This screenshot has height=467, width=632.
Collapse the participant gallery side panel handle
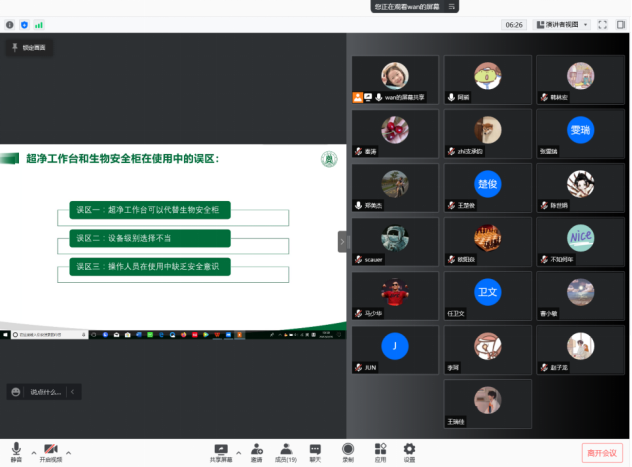[342, 241]
